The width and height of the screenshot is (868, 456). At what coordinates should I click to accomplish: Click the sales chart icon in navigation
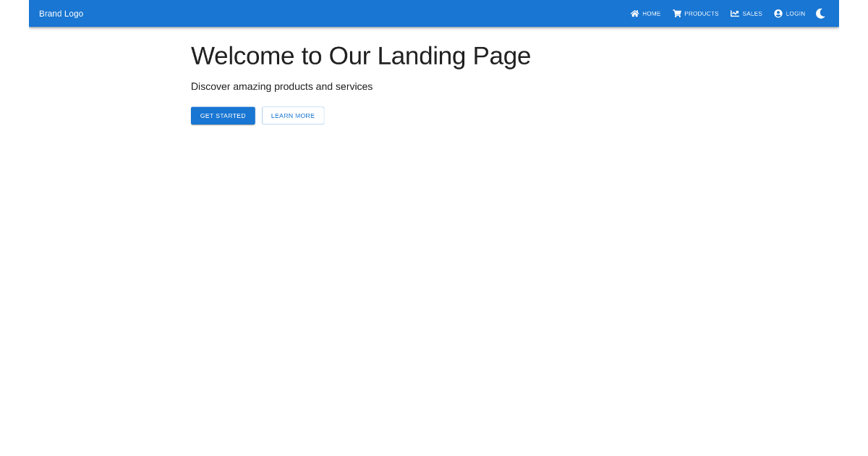733,13
